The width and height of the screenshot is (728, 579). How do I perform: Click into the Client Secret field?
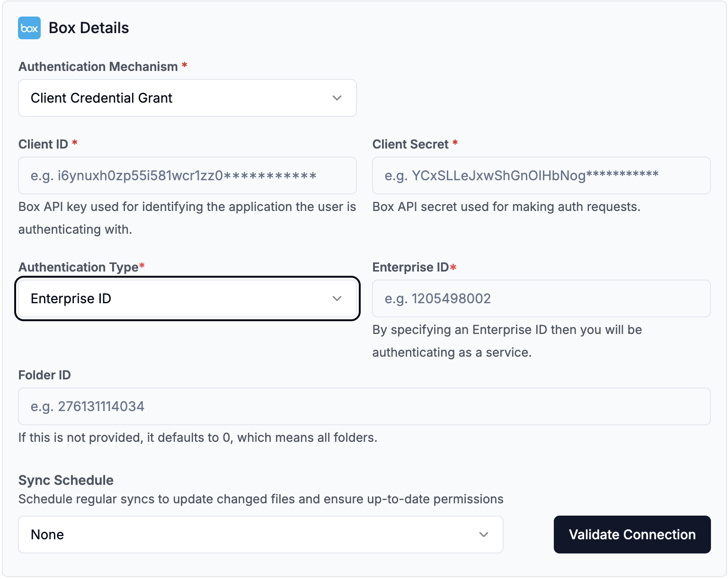pyautogui.click(x=541, y=175)
